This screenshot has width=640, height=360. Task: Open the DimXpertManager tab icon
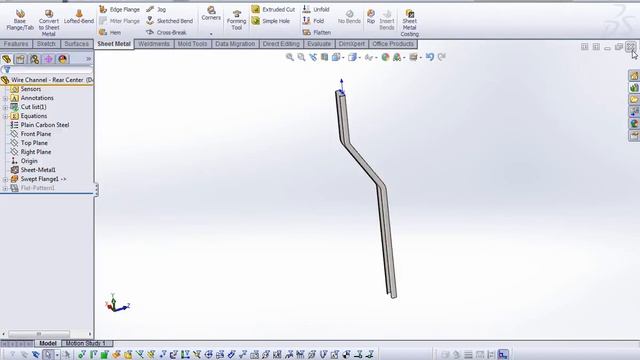click(x=48, y=59)
